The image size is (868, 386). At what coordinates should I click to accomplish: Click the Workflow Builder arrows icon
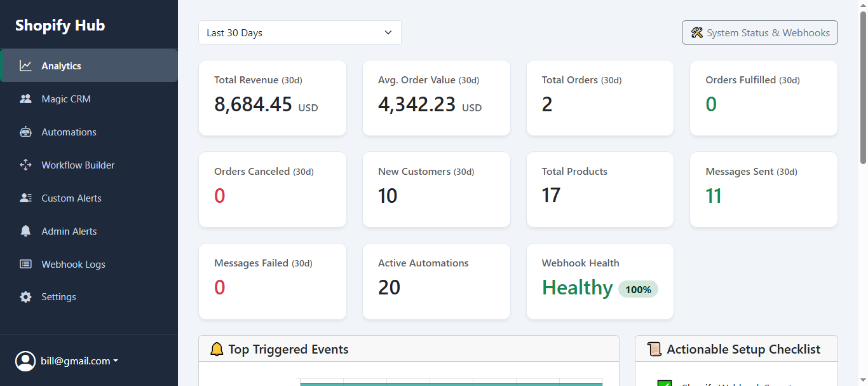(25, 165)
